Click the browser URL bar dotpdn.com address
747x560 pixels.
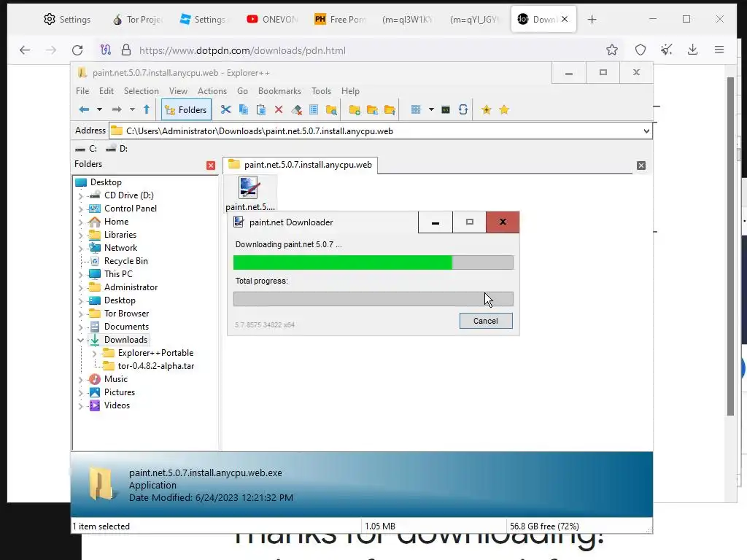(242, 50)
